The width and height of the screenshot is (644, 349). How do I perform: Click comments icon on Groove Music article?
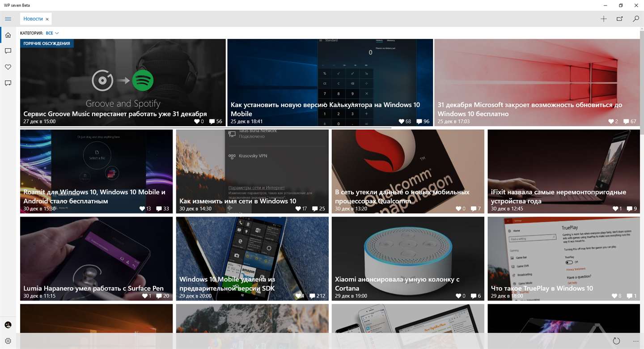click(x=212, y=121)
